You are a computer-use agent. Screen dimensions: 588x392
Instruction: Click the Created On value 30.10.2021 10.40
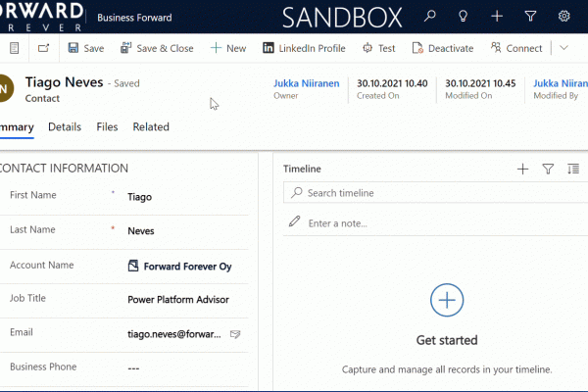coord(392,83)
